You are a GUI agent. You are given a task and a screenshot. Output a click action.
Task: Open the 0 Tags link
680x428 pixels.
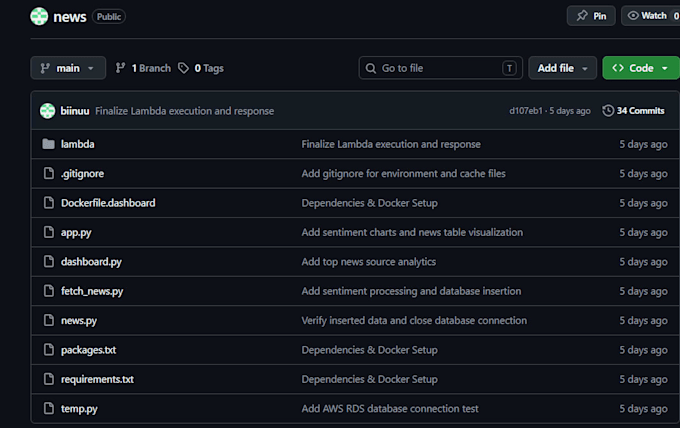(201, 68)
